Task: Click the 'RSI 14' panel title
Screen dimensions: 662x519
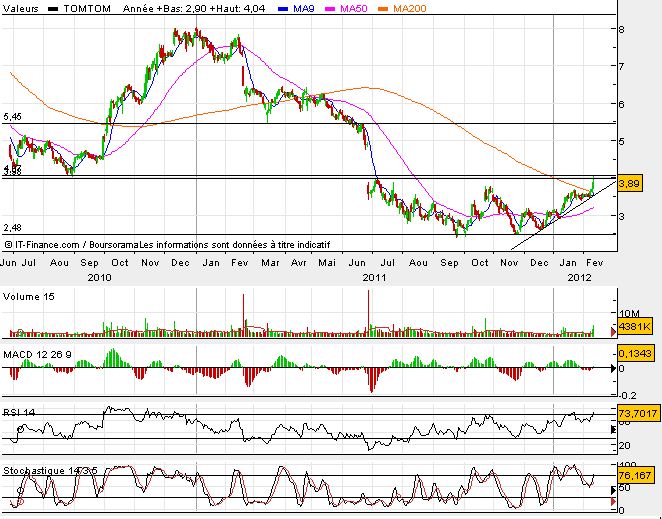Action: point(19,412)
